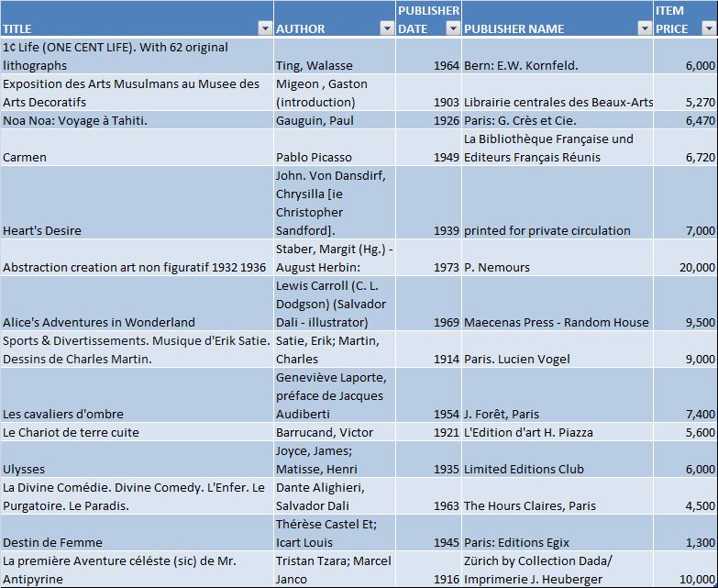Click 'Abstraction creation art non figuratif' cell

(x=137, y=258)
